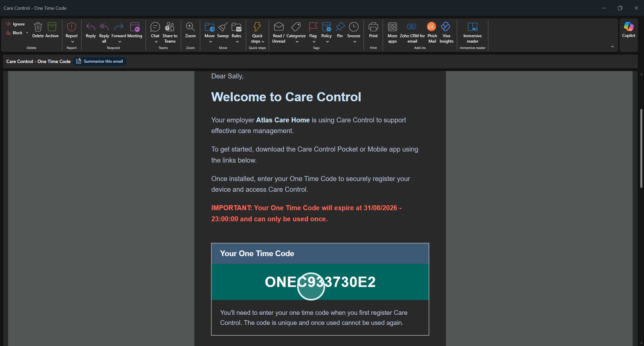Open the Report dropdown chevron

pos(72,41)
